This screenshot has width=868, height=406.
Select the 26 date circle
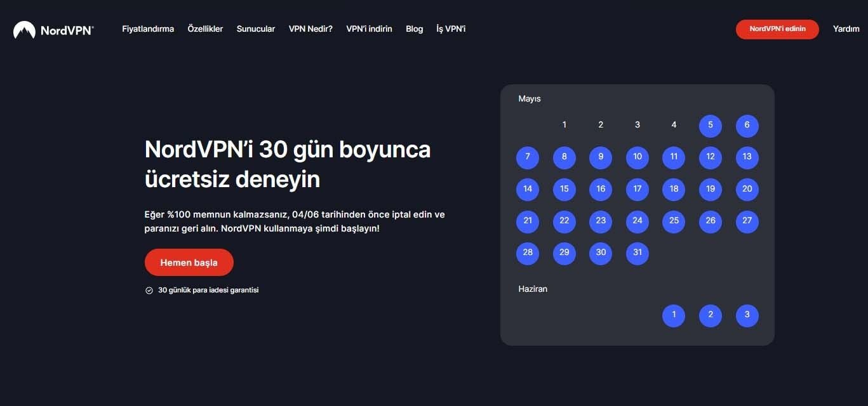pos(711,221)
